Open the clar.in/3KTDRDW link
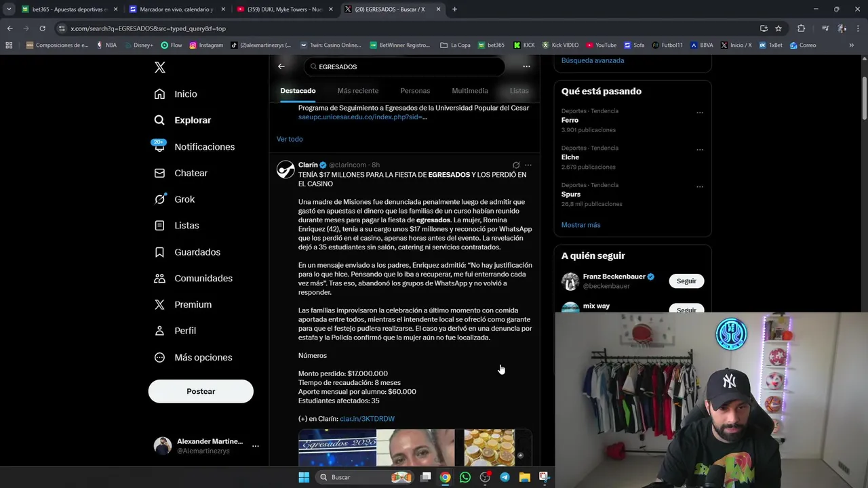 [x=367, y=419]
